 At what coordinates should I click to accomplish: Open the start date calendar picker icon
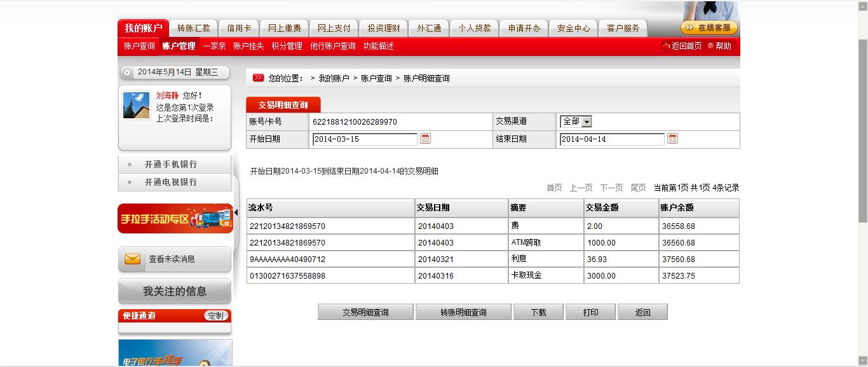425,139
